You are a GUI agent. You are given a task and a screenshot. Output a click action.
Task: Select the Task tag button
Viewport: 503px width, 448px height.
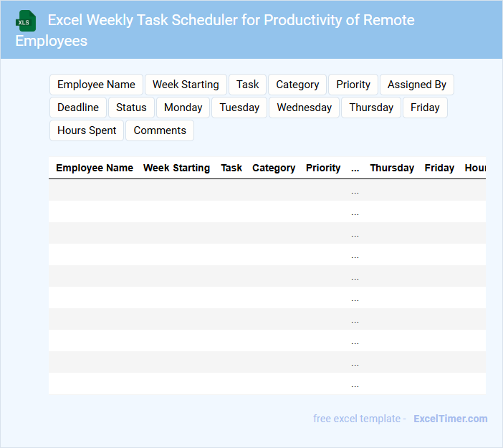pos(247,85)
